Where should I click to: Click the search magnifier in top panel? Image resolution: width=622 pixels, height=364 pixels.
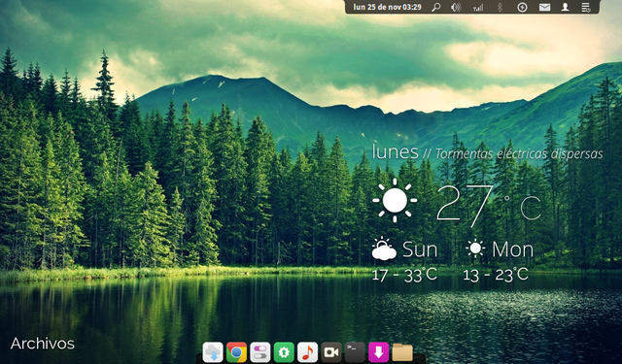coord(436,7)
